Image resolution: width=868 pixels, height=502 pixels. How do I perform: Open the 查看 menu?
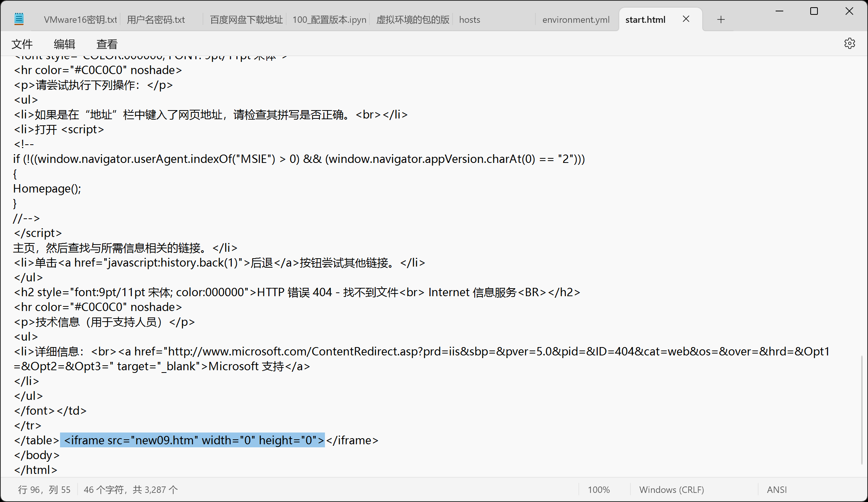(x=107, y=44)
